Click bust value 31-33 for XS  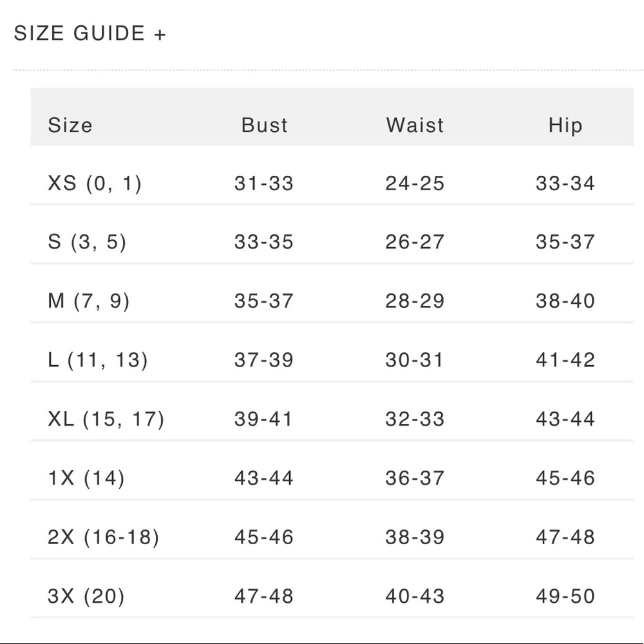point(263,183)
